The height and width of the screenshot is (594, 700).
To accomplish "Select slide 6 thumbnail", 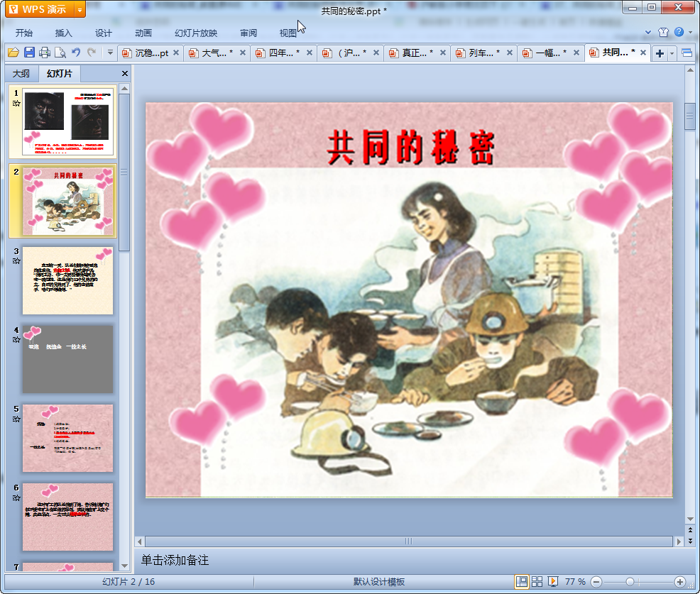I will 67,517.
